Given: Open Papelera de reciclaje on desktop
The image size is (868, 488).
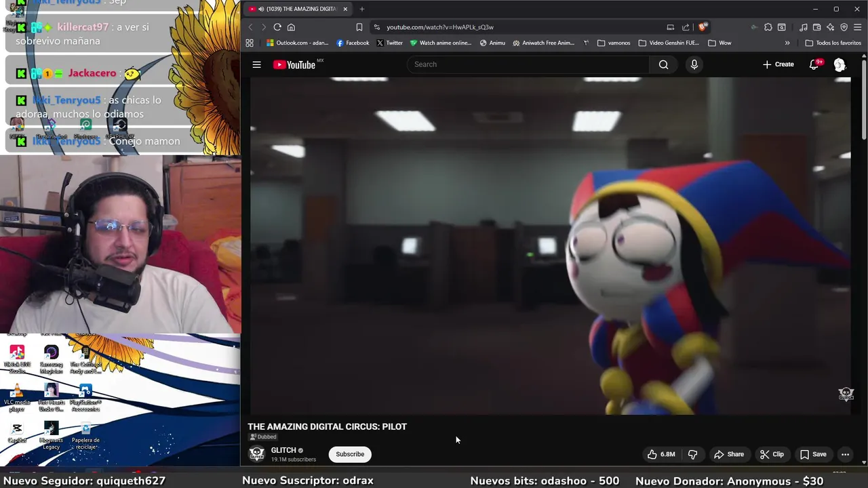Looking at the screenshot, I should 85,435.
